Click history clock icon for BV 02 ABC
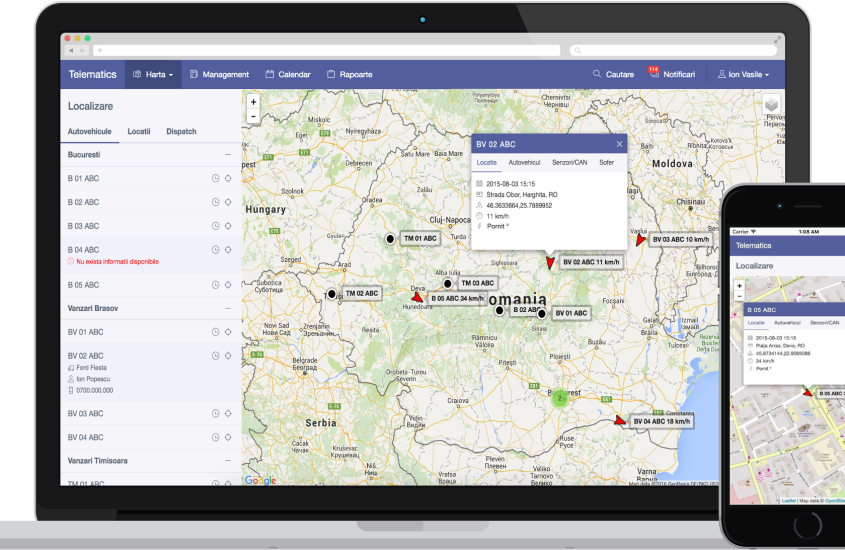Viewport: 845px width, 550px height. click(216, 356)
